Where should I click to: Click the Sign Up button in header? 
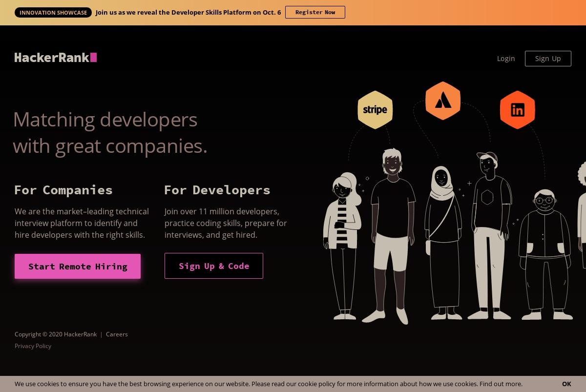click(x=548, y=59)
